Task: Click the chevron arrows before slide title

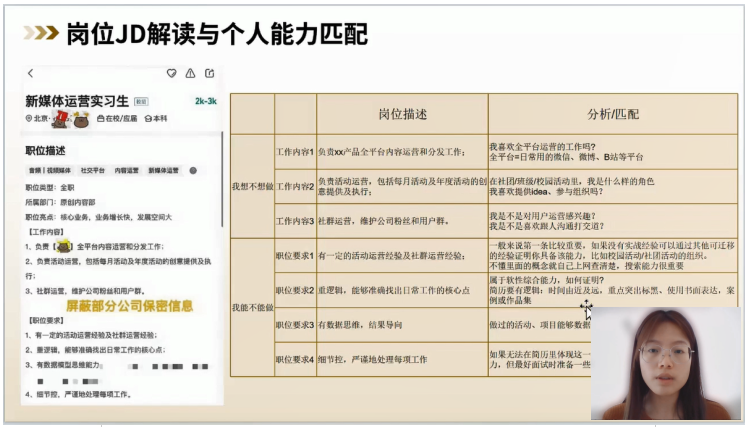Action: click(40, 33)
